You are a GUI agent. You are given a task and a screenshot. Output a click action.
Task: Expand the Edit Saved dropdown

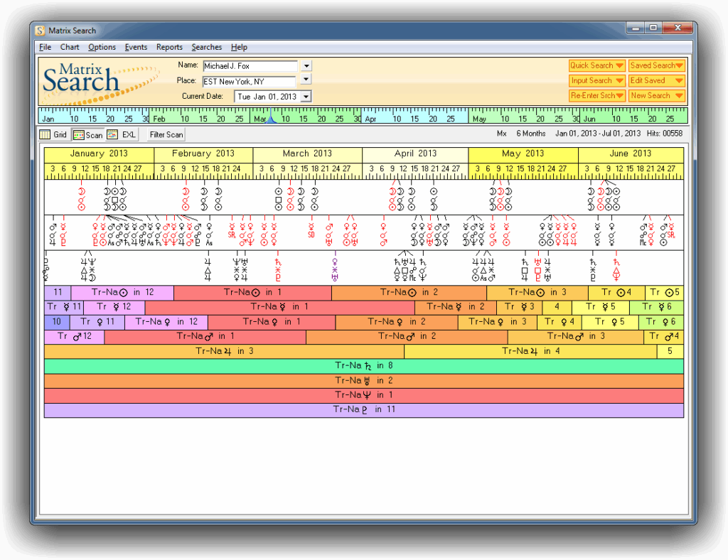pos(656,80)
